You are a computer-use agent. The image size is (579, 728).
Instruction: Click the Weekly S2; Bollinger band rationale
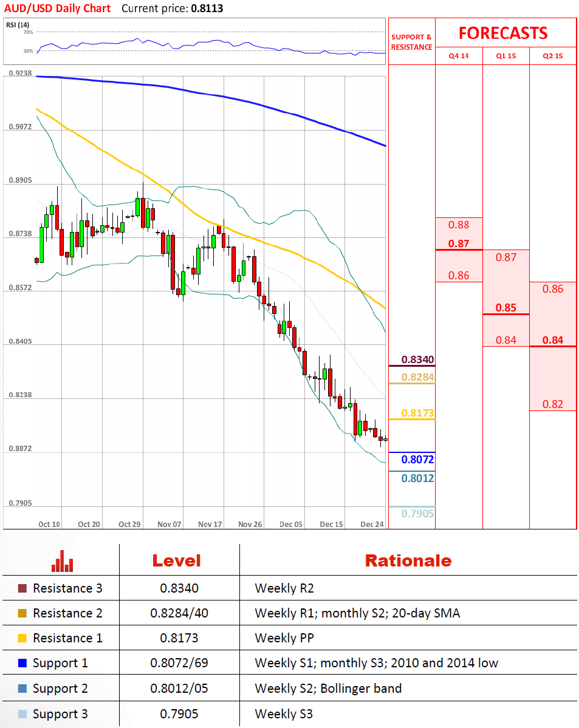pyautogui.click(x=328, y=688)
